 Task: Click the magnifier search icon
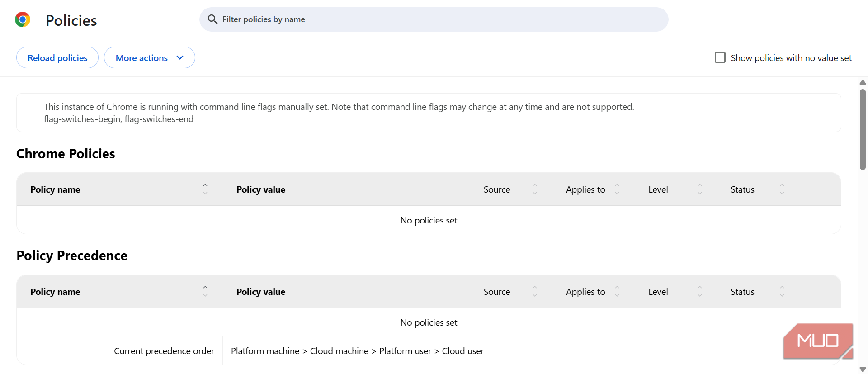coord(212,19)
